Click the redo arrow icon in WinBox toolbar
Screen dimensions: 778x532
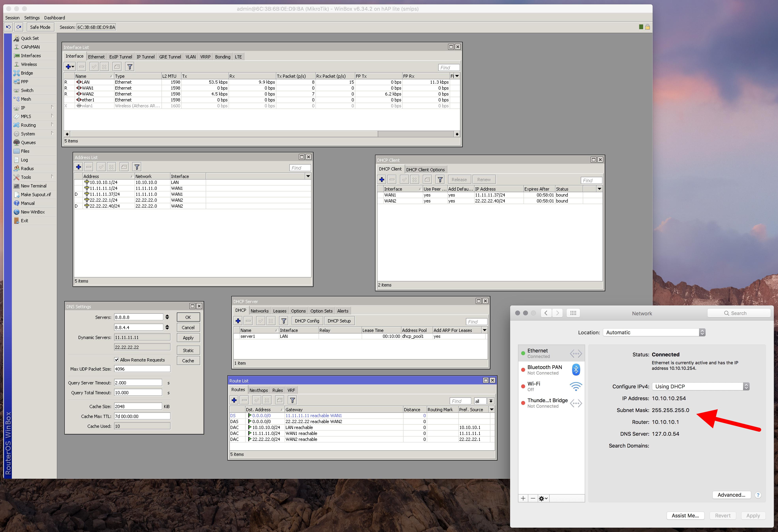19,27
